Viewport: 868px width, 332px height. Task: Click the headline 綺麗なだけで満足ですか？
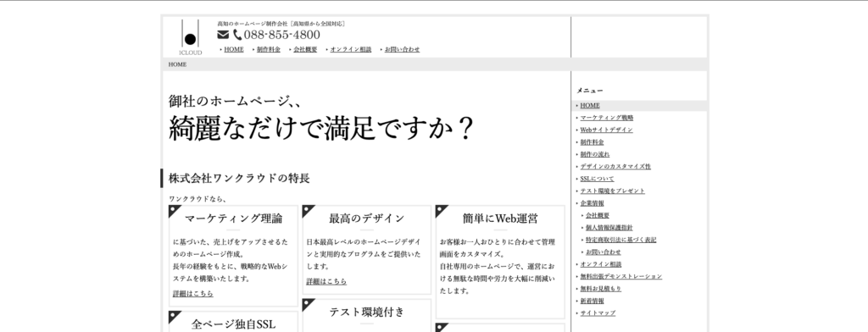coord(321,128)
